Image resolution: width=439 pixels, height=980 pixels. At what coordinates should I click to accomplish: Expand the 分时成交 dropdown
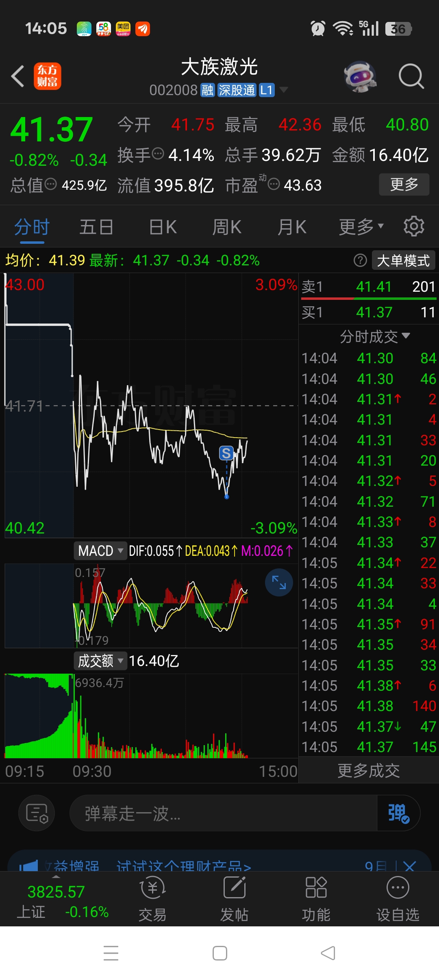(374, 336)
